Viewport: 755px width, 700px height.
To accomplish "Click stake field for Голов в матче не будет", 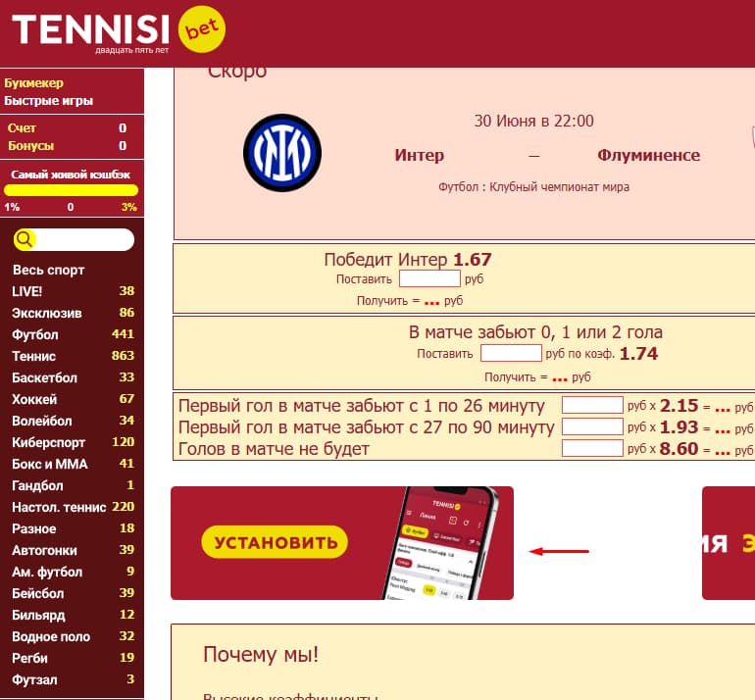I will point(592,448).
